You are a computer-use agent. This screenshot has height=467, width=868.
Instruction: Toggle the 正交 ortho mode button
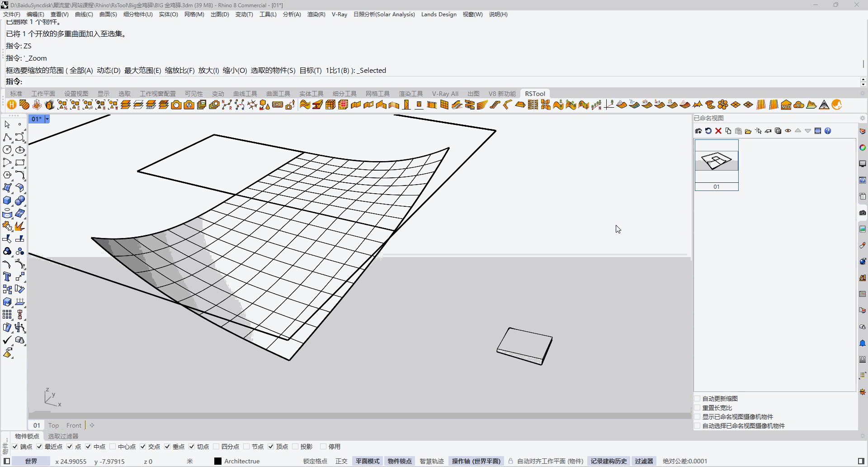341,461
